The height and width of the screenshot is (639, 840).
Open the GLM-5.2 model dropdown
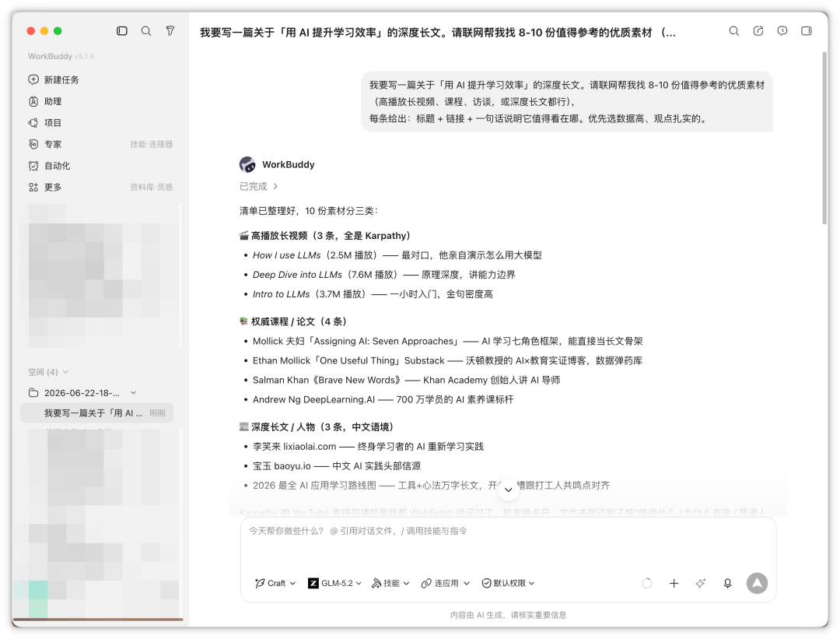pyautogui.click(x=334, y=583)
